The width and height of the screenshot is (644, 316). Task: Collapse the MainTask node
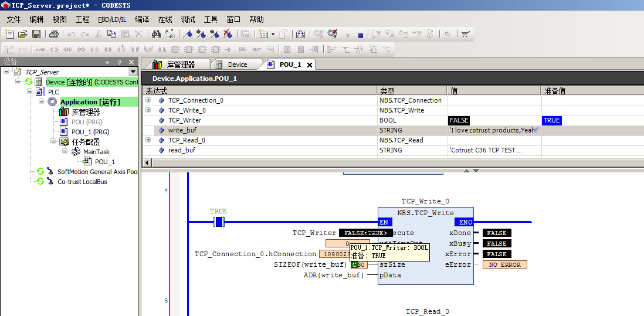point(65,151)
